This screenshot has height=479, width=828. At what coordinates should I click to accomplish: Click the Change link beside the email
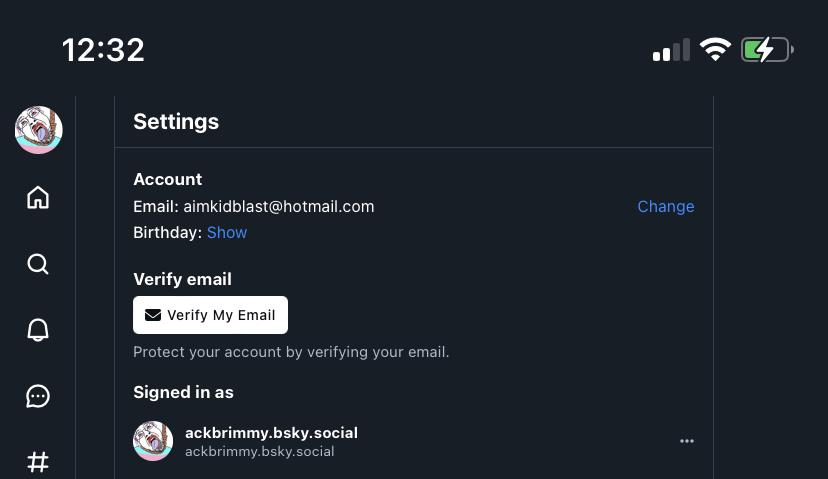pyautogui.click(x=666, y=206)
